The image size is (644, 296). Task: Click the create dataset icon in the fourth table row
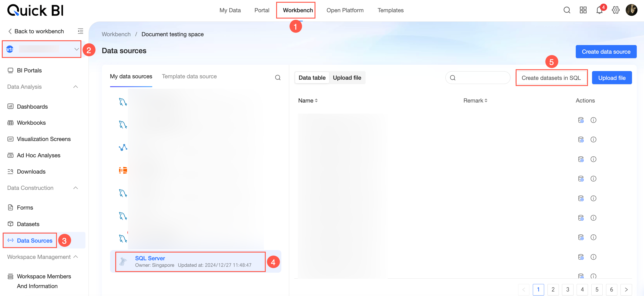pos(581,179)
